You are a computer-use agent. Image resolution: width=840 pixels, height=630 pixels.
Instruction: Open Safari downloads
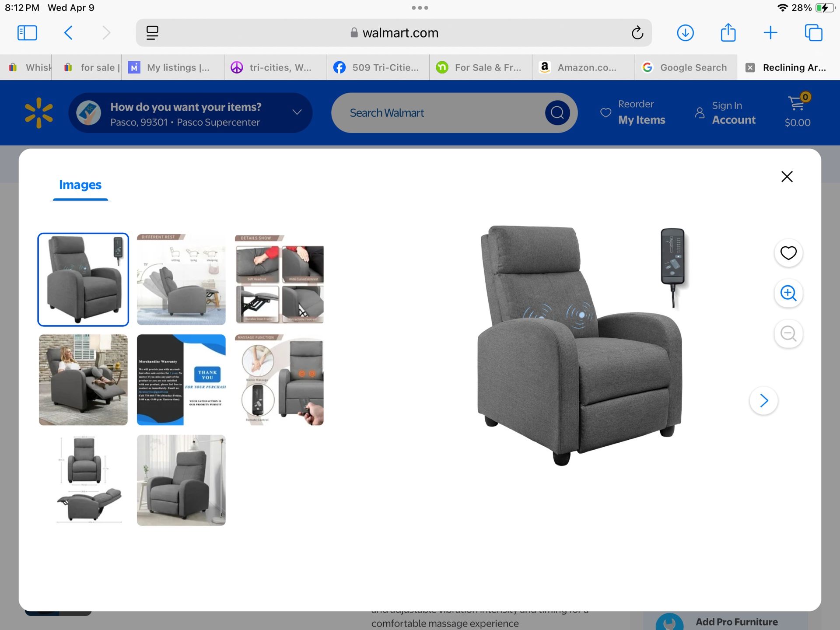(685, 33)
